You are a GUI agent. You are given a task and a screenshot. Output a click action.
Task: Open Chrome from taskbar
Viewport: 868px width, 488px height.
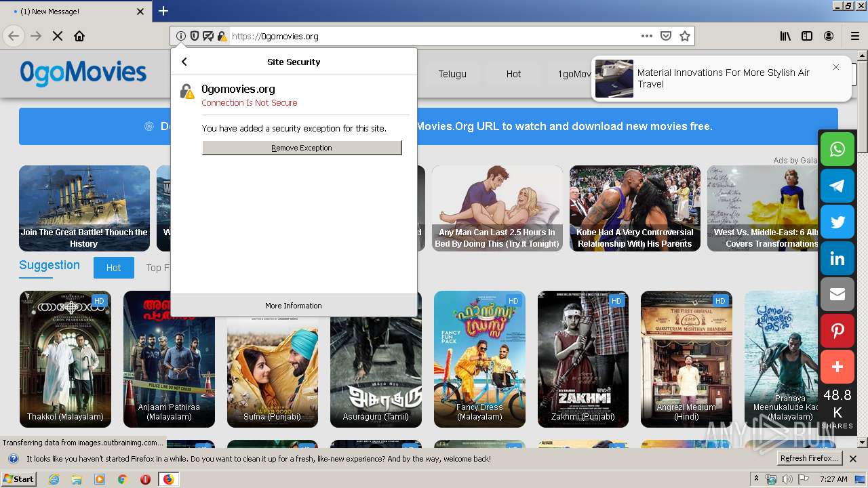pyautogui.click(x=123, y=479)
